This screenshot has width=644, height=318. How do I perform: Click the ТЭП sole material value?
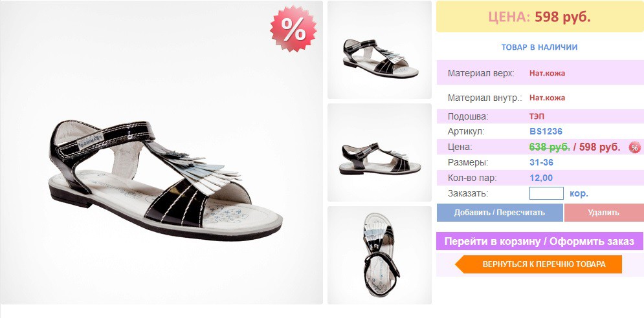pyautogui.click(x=537, y=116)
